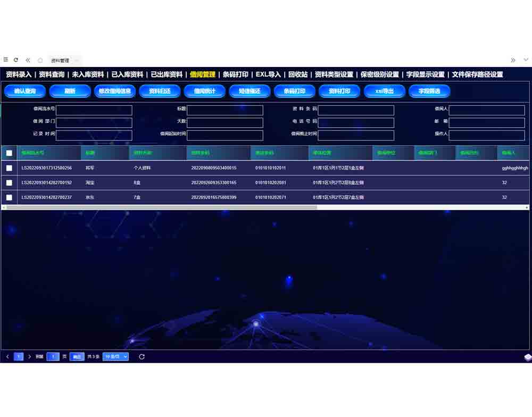
Task: Switch to the 资料查询 menu
Action: coord(52,74)
